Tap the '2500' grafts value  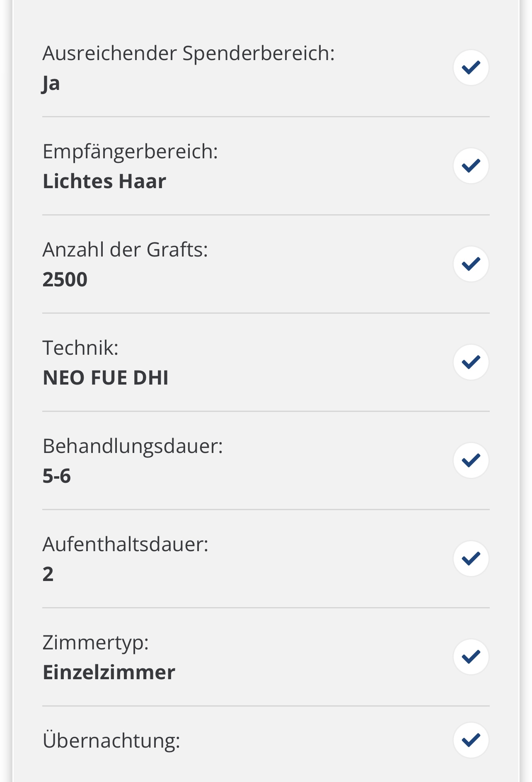65,279
